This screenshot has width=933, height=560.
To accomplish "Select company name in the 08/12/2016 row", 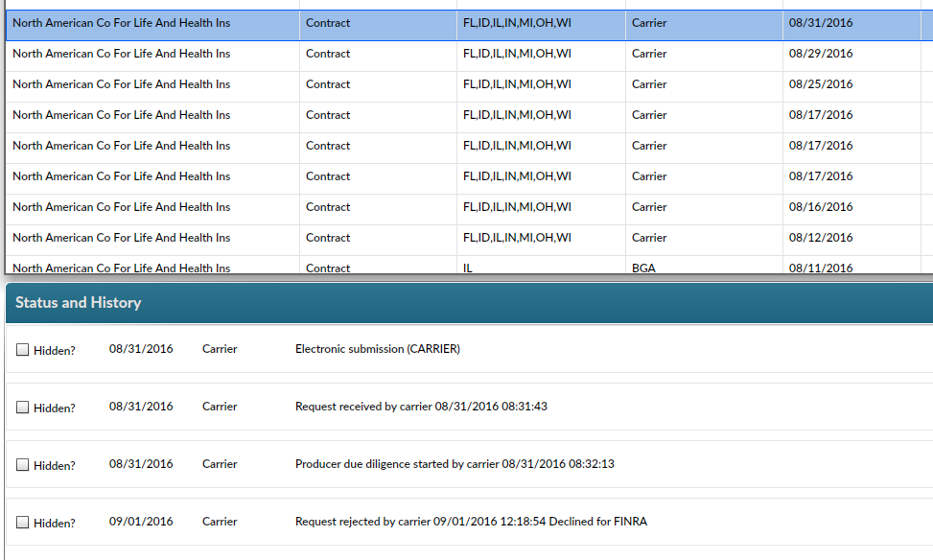I will click(x=122, y=238).
